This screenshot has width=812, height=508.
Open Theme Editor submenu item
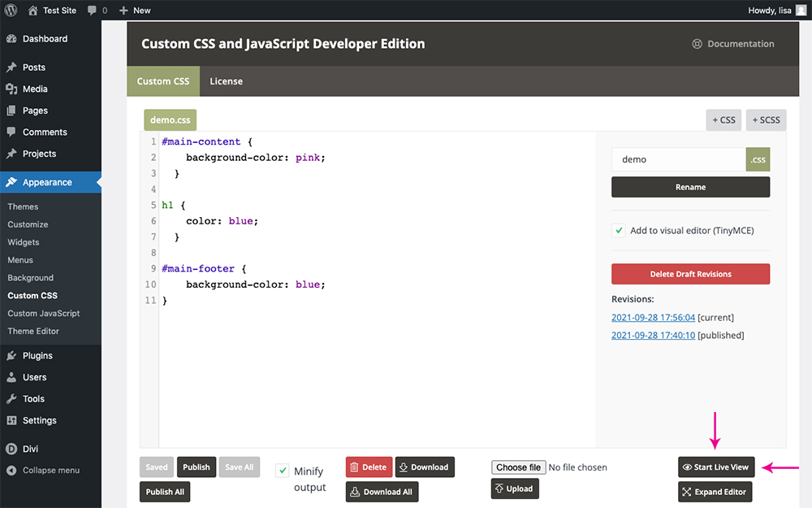point(33,332)
